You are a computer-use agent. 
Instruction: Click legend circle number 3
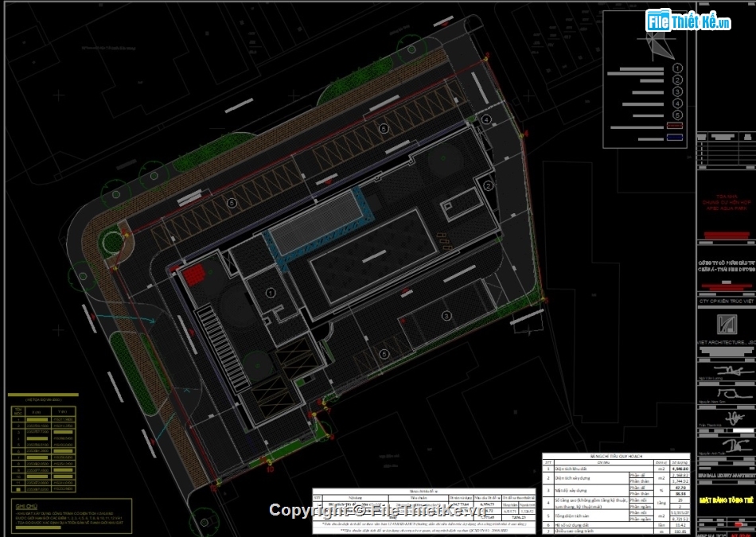(677, 92)
